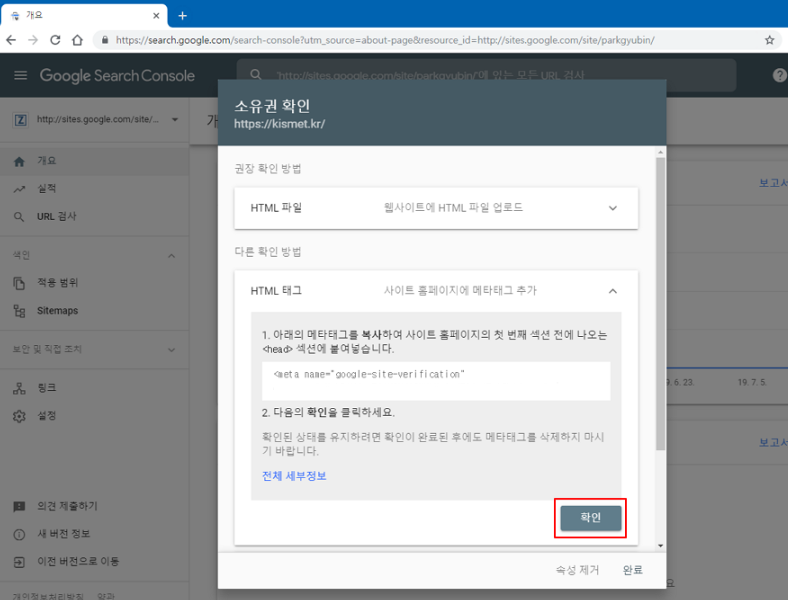The width and height of the screenshot is (788, 600).
Task: Click 이전 버전으로 이동
Action: pos(78,561)
